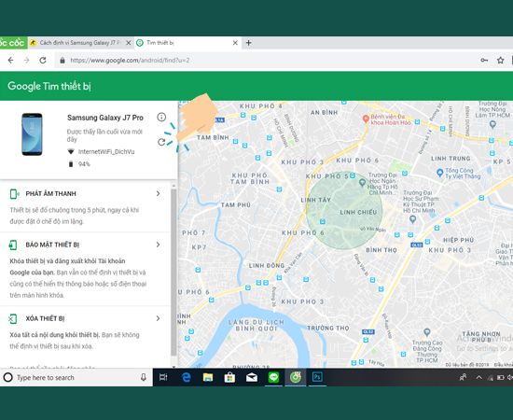Open File Explorer from the taskbar

click(208, 377)
